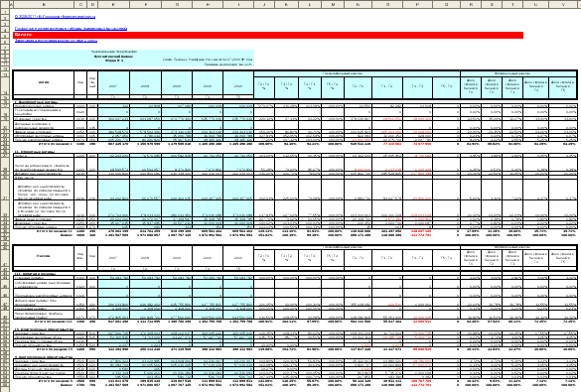581x392 pixels.
Task: Select row 14 header
Action: click(4, 86)
